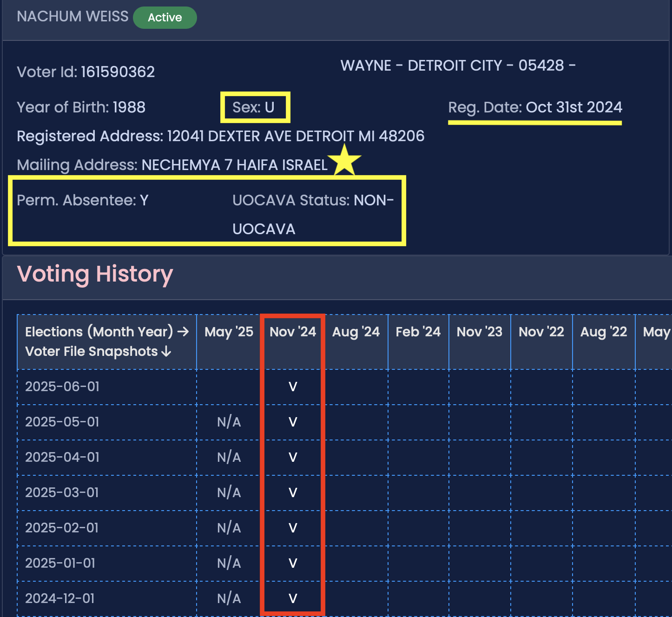Click the 2025-06-01 snapshot row label
The width and height of the screenshot is (672, 617).
(62, 387)
